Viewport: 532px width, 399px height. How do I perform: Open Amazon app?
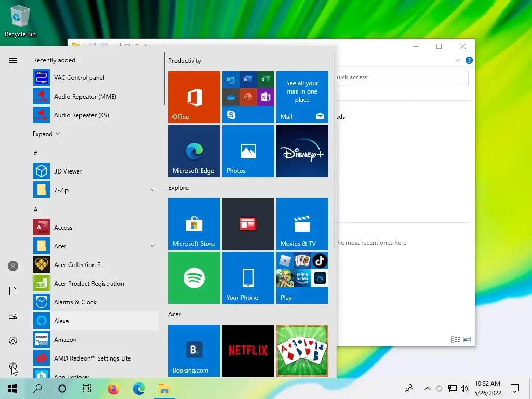point(96,340)
